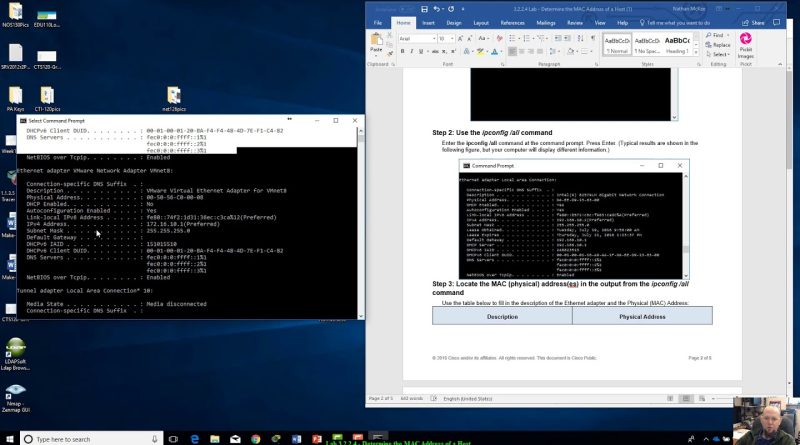Click the Undo arrow in Word
Screen dimensions: 800x445
(436, 9)
